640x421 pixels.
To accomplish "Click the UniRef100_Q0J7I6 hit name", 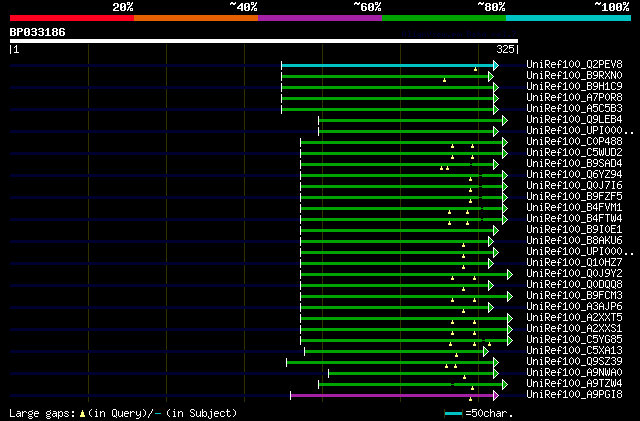I will [574, 186].
